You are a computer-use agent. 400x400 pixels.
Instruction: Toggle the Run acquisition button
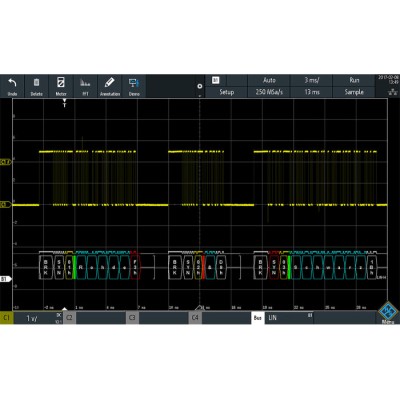coord(354,80)
